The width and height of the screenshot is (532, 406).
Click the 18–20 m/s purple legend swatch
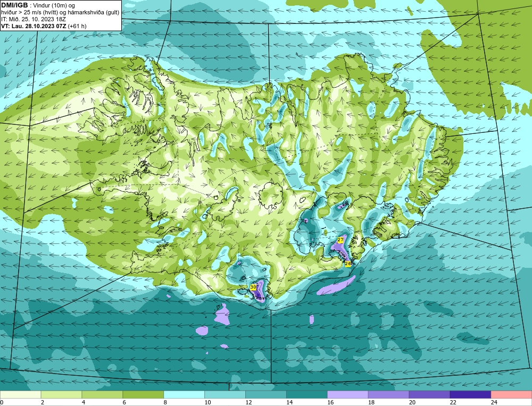point(388,395)
